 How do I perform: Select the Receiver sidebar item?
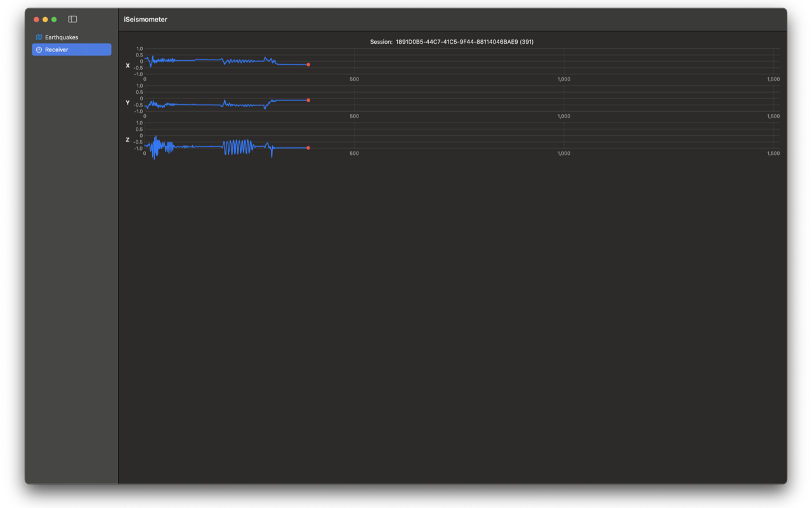tap(71, 50)
